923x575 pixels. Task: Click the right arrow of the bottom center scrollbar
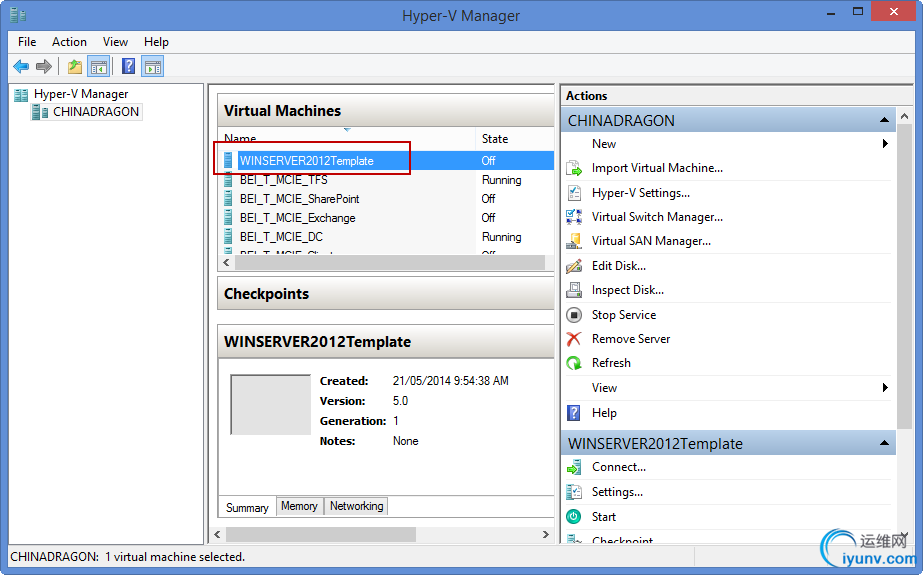tap(546, 534)
